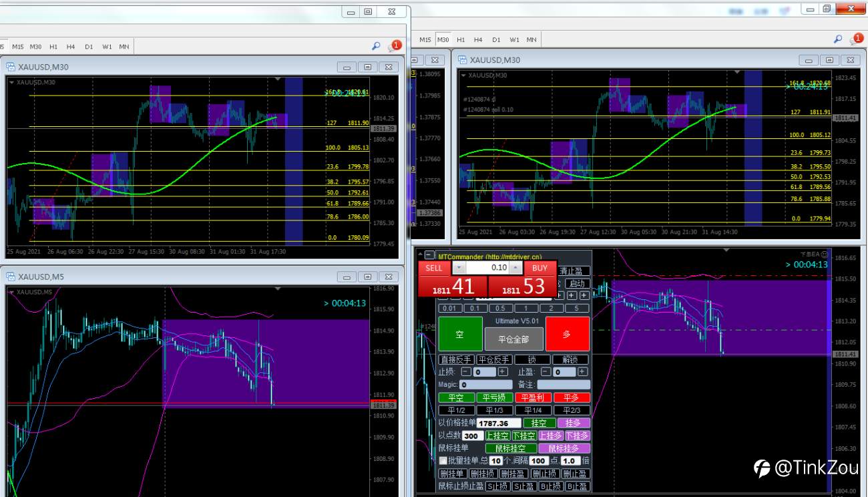Select M30 timeframe in left terminal
The width and height of the screenshot is (868, 497).
(x=35, y=47)
